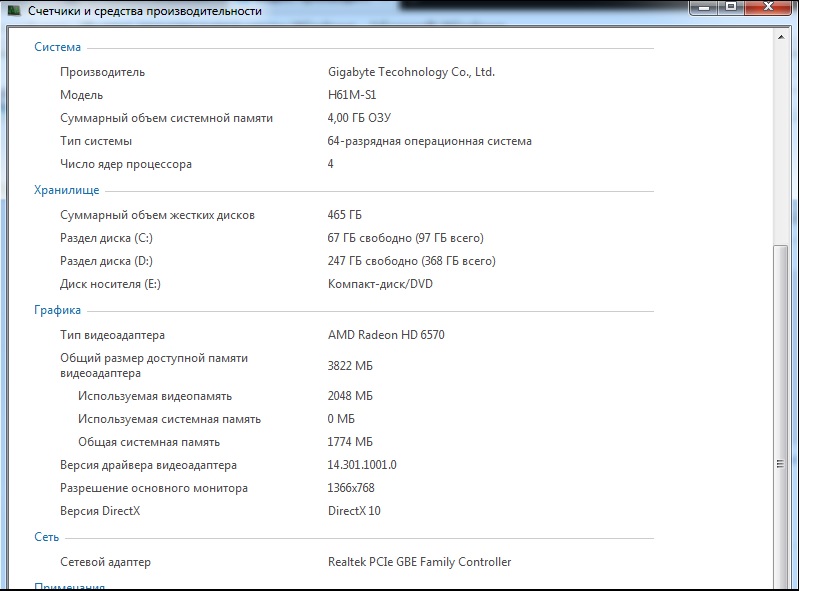The image size is (819, 591).
Task: Click the Gigabyte Technology manufacturer value
Action: 411,72
